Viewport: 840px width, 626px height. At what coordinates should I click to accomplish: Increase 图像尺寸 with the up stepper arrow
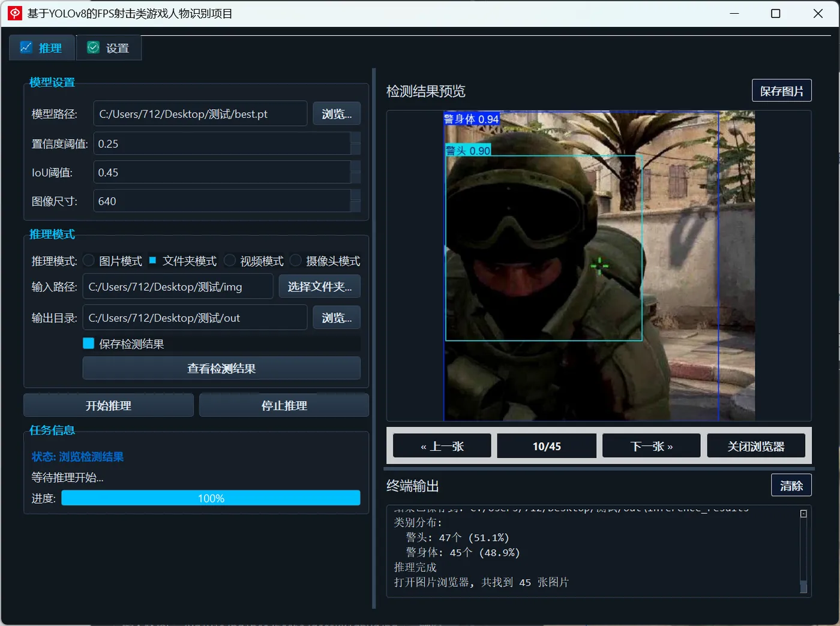355,195
